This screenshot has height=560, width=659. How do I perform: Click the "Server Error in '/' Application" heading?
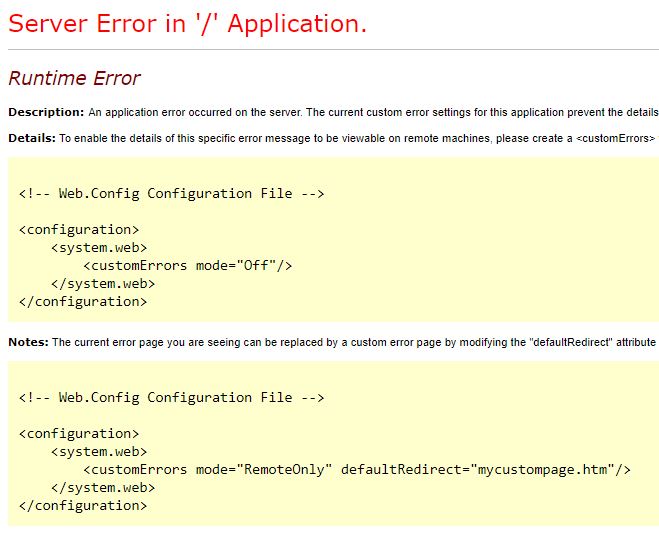pos(187,24)
